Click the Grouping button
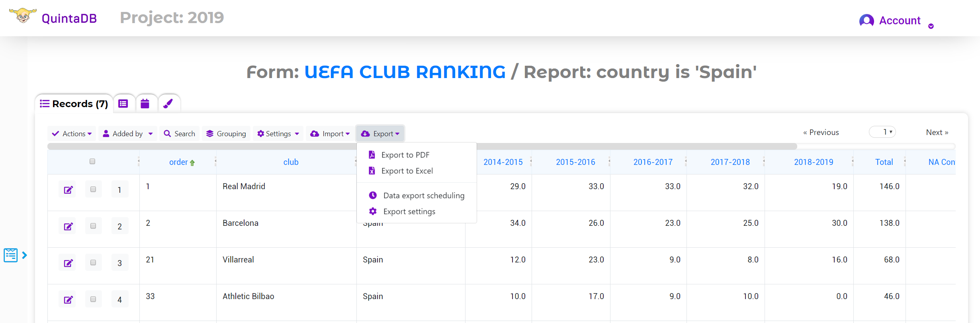This screenshot has width=980, height=323. click(x=226, y=133)
